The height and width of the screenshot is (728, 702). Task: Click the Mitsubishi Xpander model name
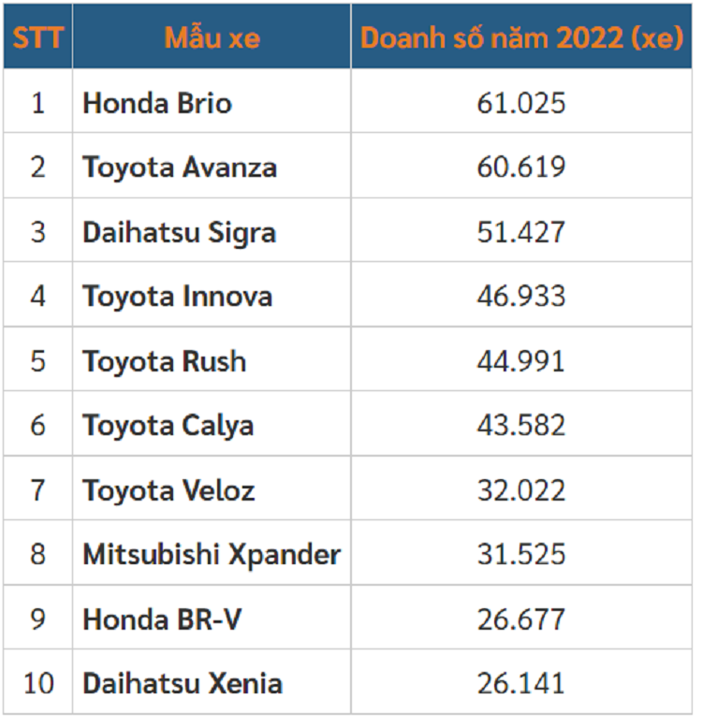point(212,554)
